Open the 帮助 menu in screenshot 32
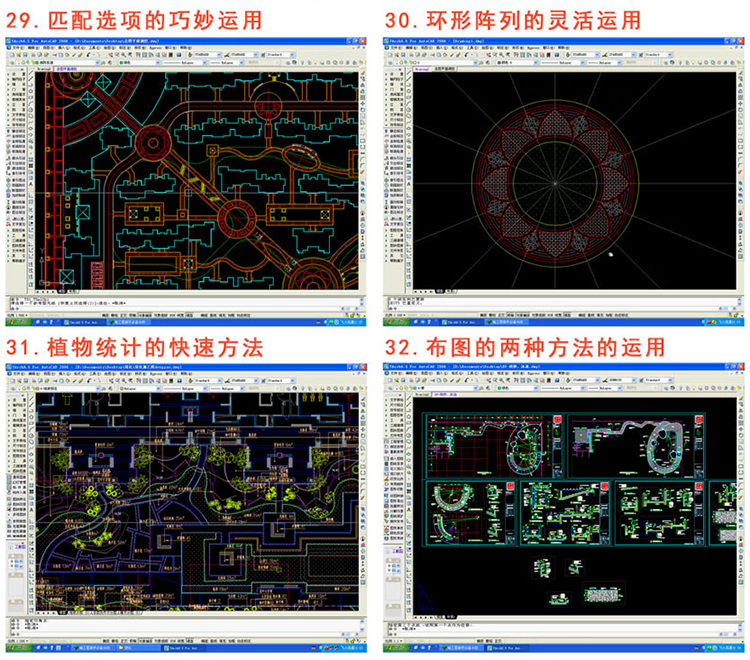 (563, 373)
